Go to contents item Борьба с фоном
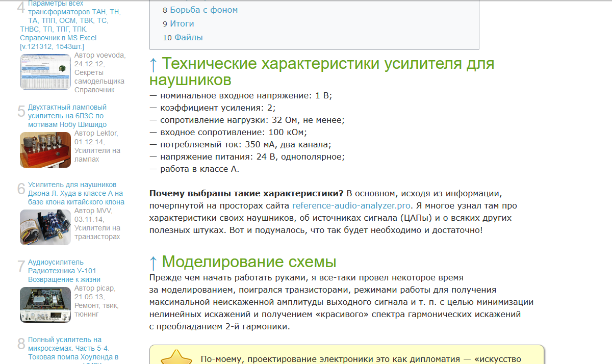612x364 pixels. (x=203, y=10)
